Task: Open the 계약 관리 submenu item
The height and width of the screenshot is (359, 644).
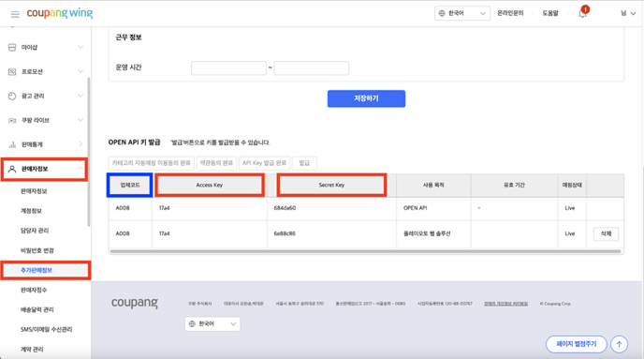Action: coord(32,349)
